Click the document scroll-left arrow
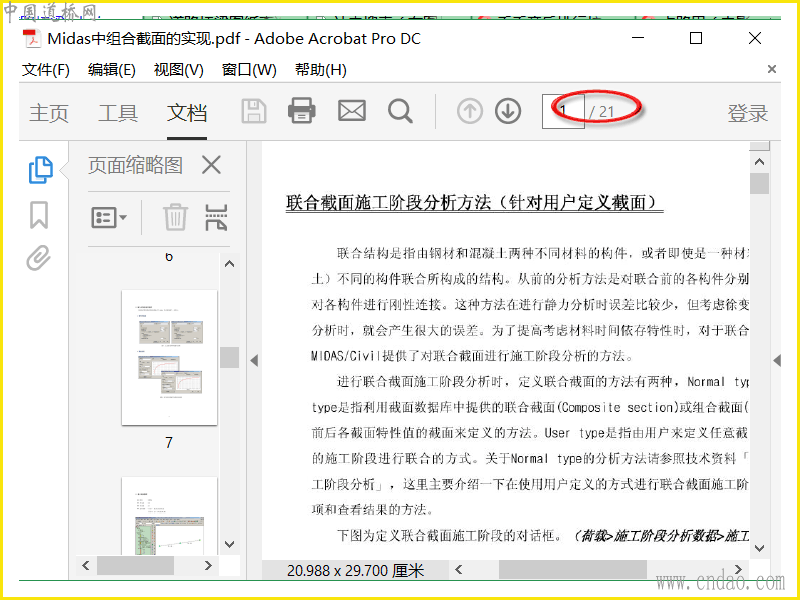Viewport: 800px width, 600px height. (458, 569)
